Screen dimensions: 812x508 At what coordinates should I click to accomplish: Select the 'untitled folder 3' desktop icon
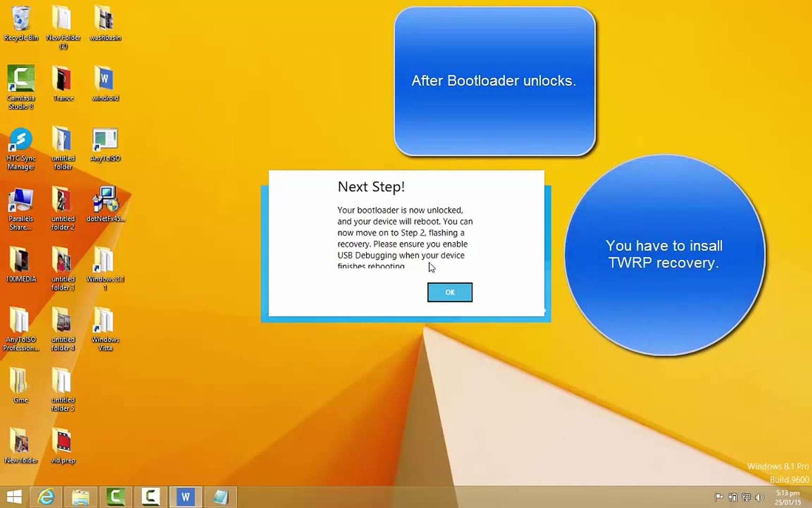point(63,269)
